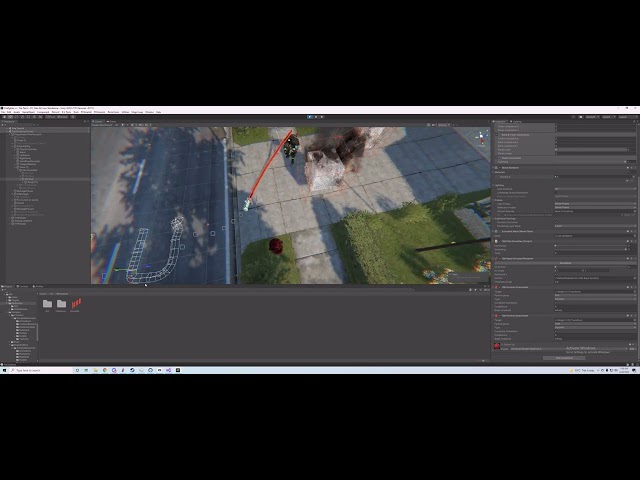Click the Windows taskbar search box
This screenshot has width=640, height=480.
click(40, 370)
